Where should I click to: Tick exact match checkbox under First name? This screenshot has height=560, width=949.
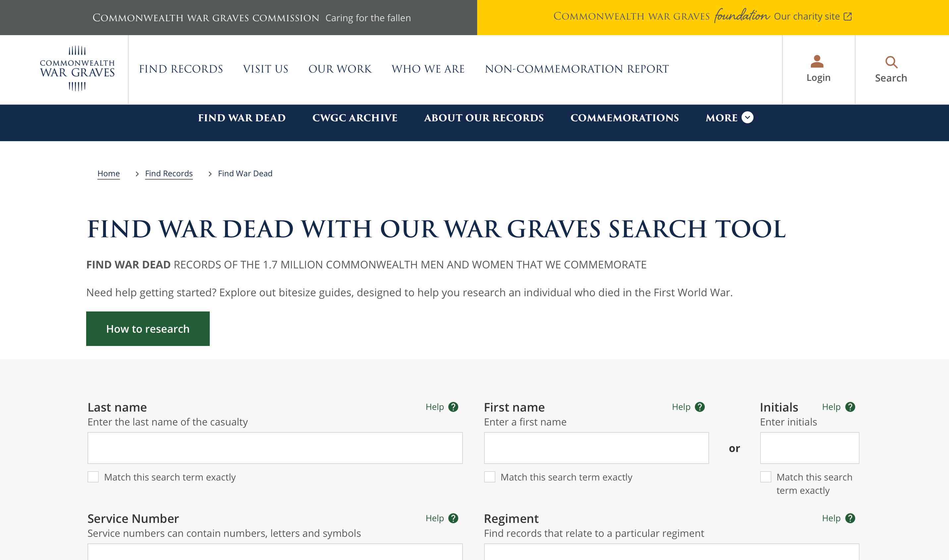click(490, 477)
